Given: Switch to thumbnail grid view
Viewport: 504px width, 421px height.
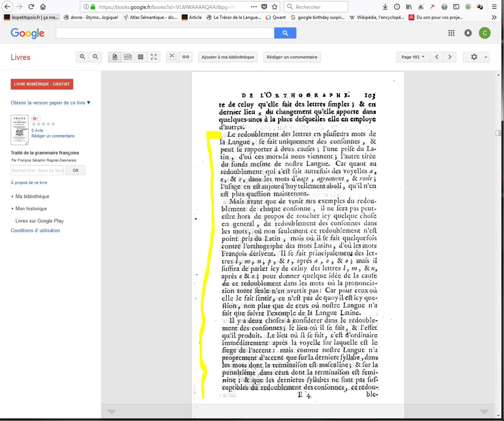Looking at the screenshot, I should 141,57.
